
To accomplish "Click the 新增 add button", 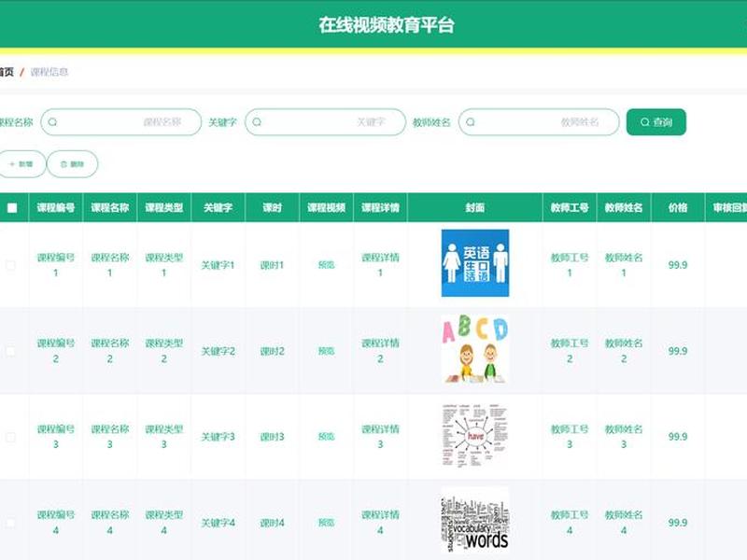I will 21,164.
